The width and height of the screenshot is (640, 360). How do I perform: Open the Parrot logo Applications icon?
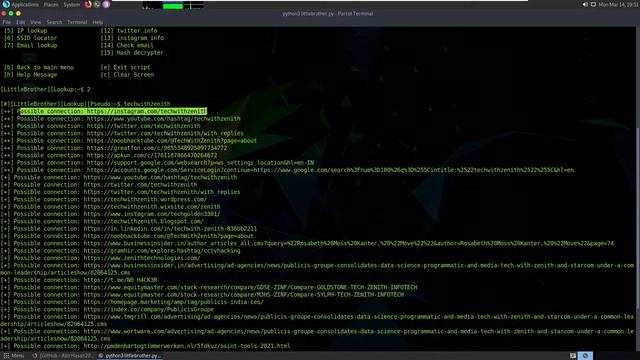click(6, 4)
